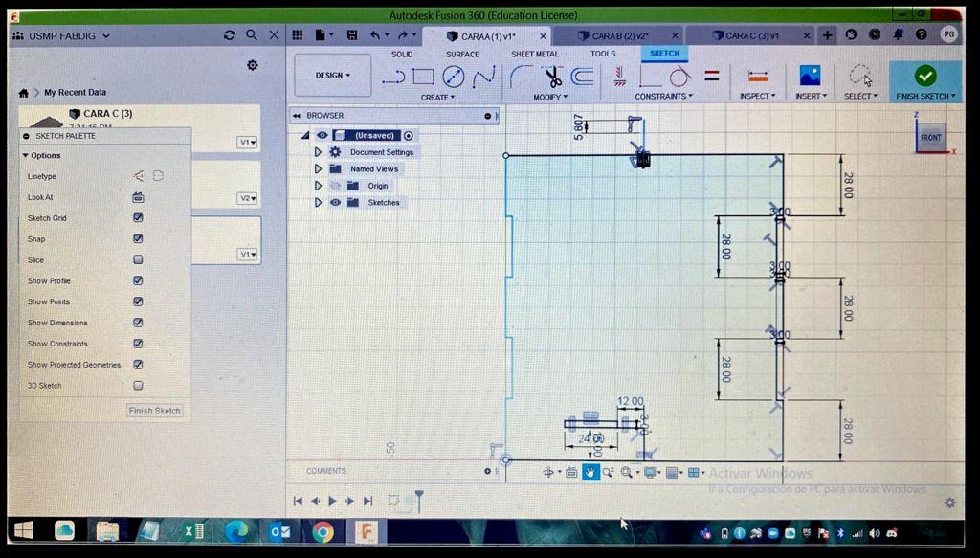
Task: Click the Save icon in toolbar
Action: [352, 35]
